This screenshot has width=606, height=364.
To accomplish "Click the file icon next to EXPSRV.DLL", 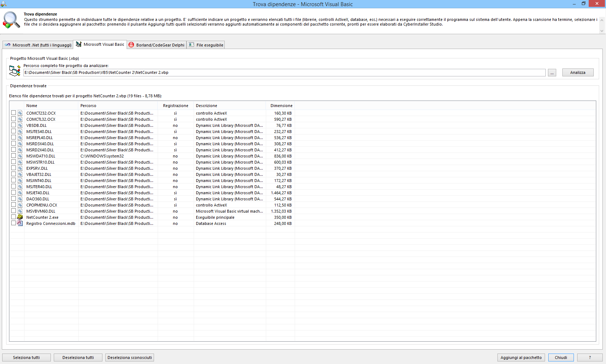I will (20, 168).
